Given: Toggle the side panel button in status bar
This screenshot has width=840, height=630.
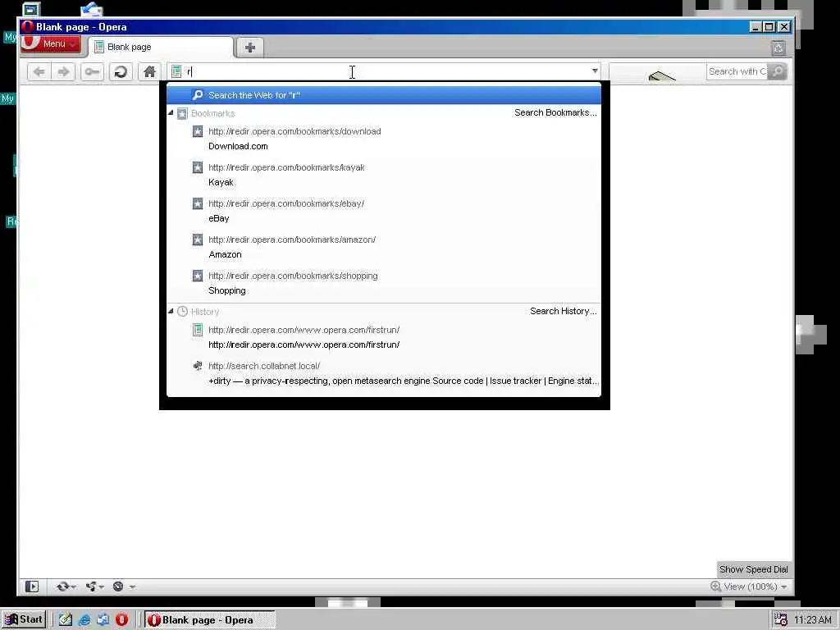Looking at the screenshot, I should [32, 587].
